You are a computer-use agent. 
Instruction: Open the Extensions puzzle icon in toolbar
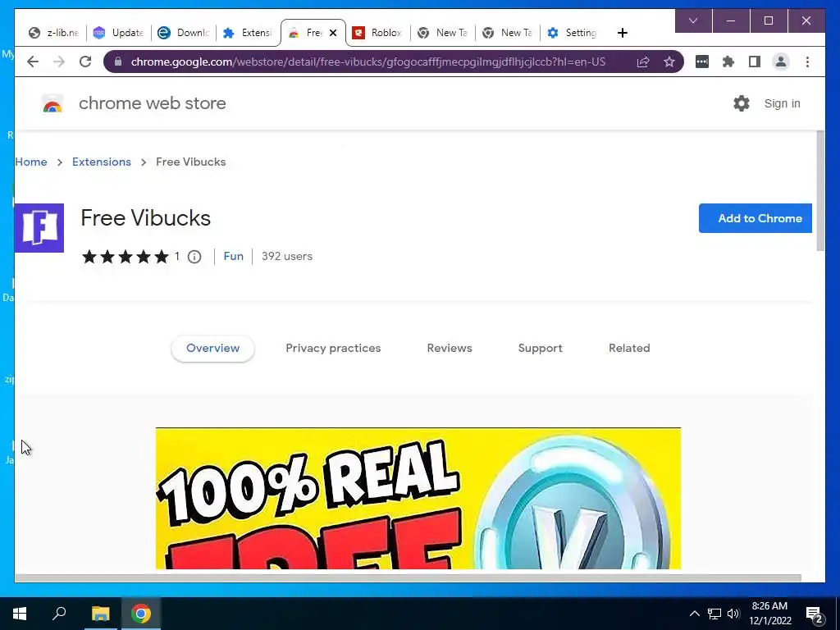pyautogui.click(x=728, y=62)
